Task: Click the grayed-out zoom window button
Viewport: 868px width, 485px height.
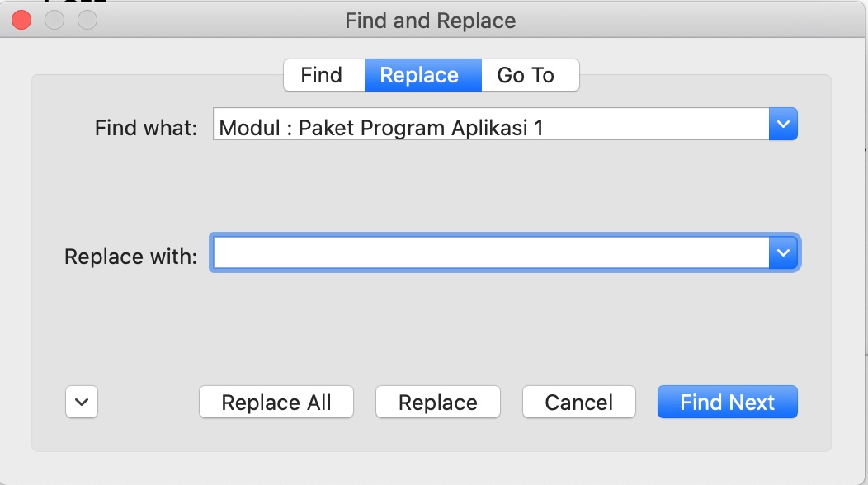Action: coord(87,21)
